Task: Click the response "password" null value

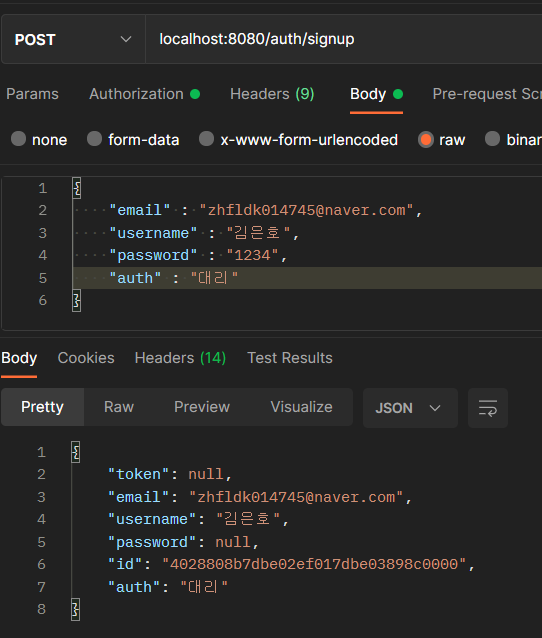Action: tap(233, 542)
